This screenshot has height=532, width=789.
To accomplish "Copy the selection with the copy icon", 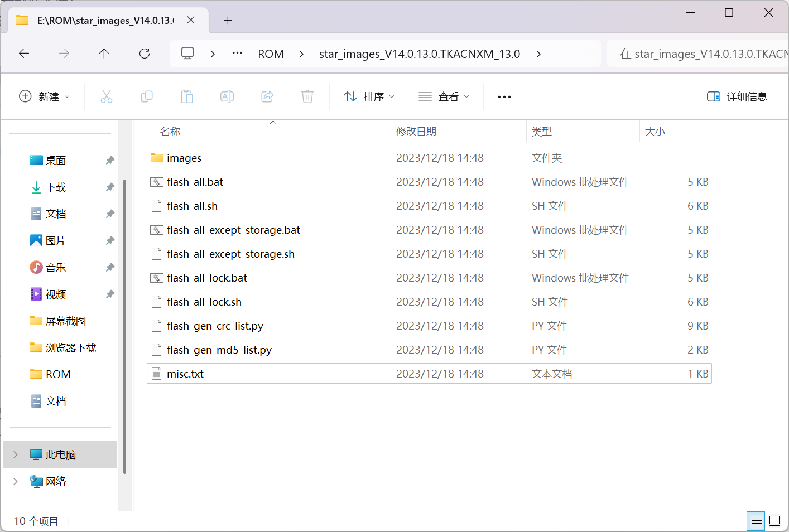I will point(147,96).
